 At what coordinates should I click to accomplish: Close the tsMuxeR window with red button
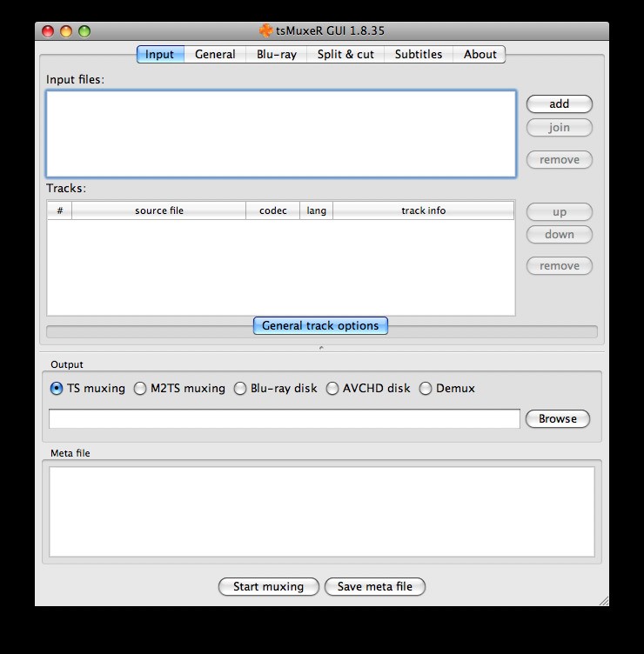48,31
